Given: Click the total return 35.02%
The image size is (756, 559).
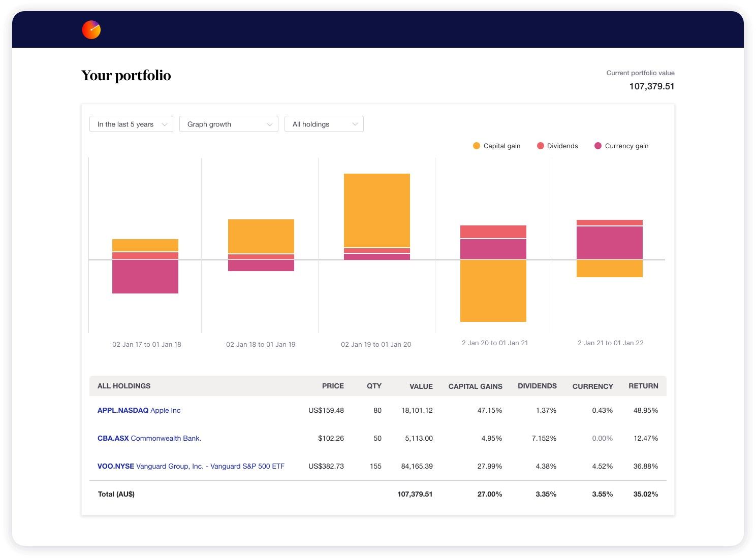Looking at the screenshot, I should [x=646, y=494].
